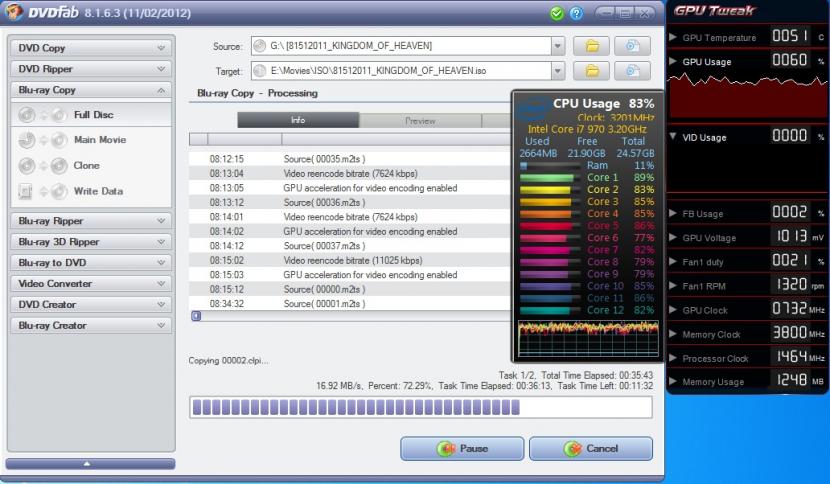Image resolution: width=830 pixels, height=484 pixels.
Task: Switch to the Preview tab
Action: [420, 121]
